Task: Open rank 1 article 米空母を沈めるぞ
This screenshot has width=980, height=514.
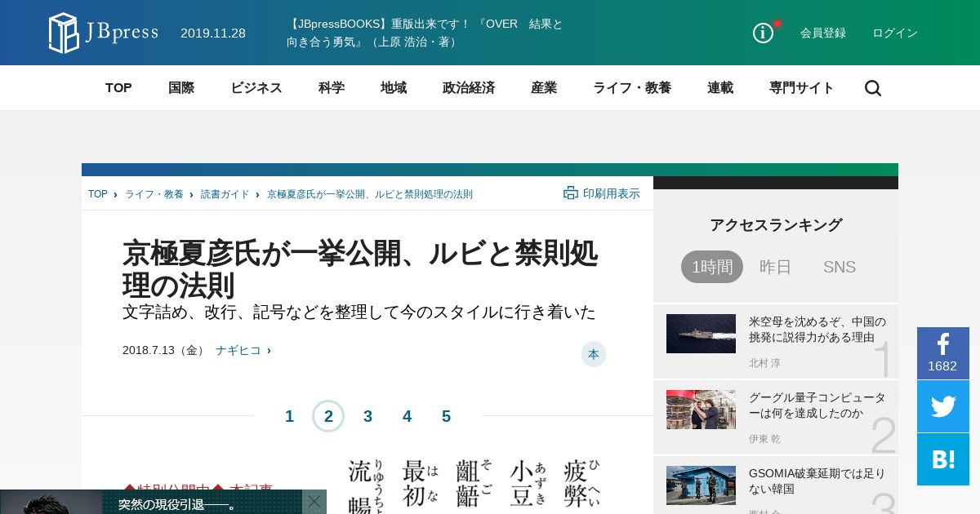Action: point(817,329)
